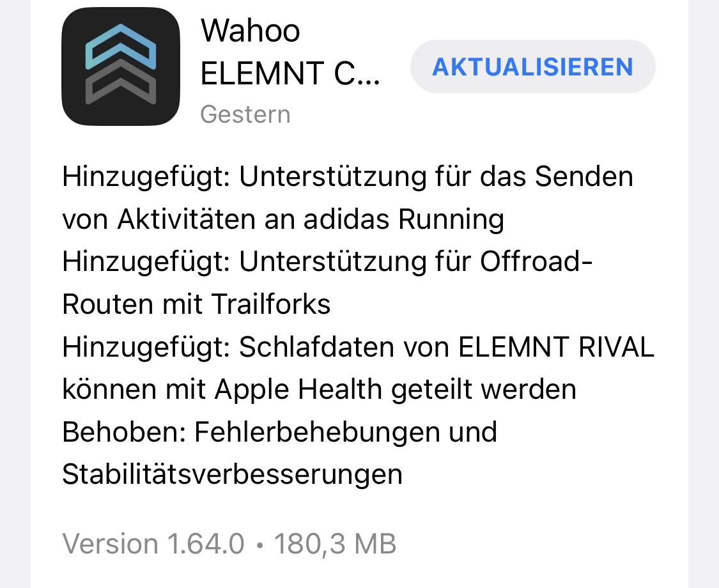Tap the adidas Running release note line
Screen dimensions: 719x588
(x=283, y=219)
